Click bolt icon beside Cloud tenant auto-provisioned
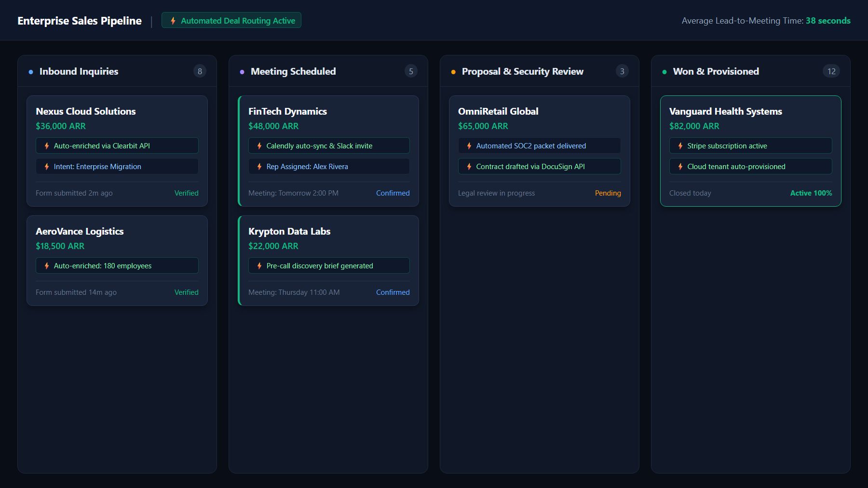The width and height of the screenshot is (868, 488). pyautogui.click(x=680, y=166)
